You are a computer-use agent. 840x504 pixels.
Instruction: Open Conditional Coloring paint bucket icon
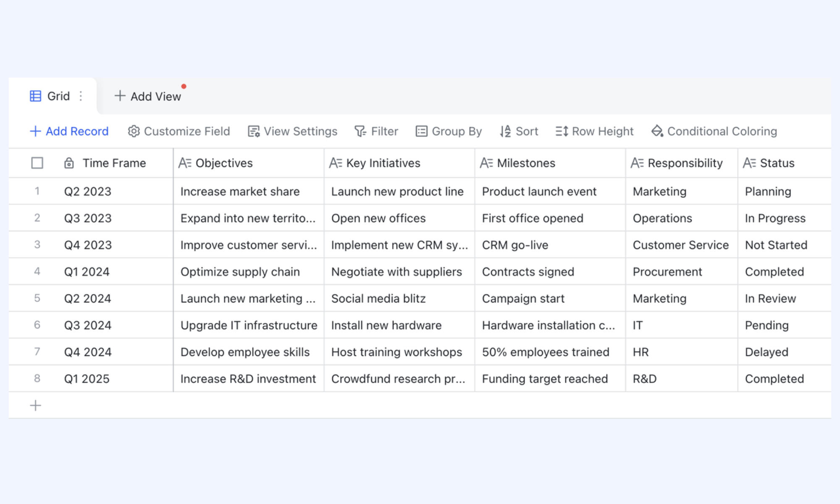657,131
